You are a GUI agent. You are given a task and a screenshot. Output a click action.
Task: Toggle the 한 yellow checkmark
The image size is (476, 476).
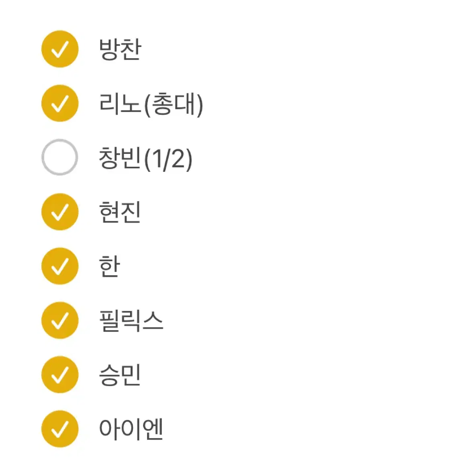pos(60,266)
